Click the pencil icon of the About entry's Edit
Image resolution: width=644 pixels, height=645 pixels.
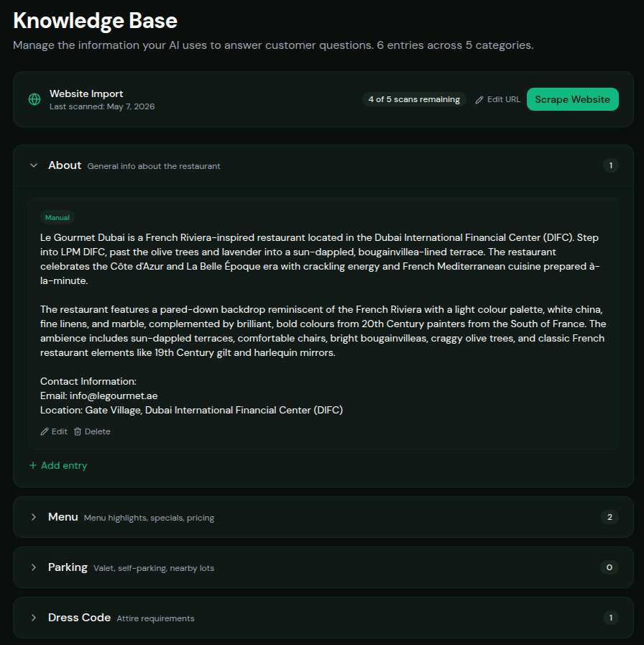coord(45,431)
